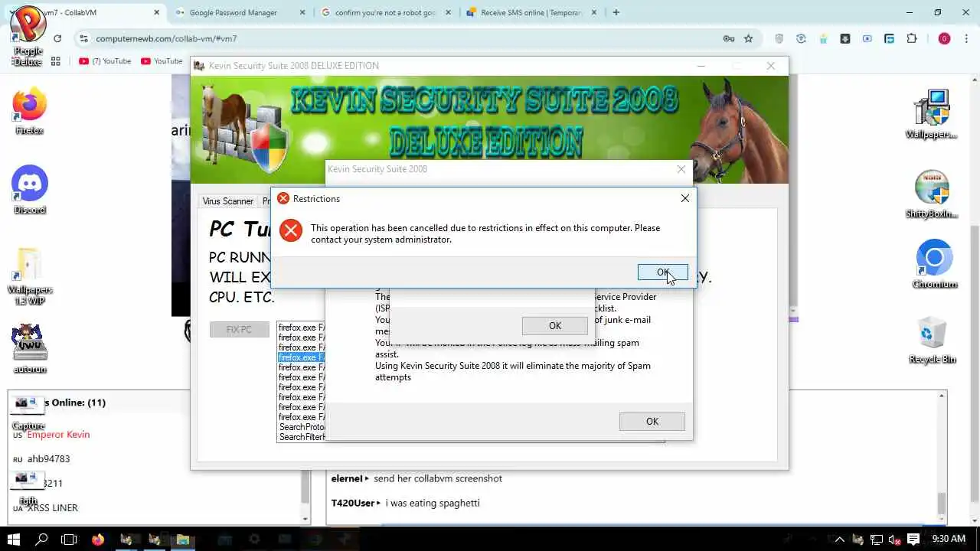
Task: Click the 9:30 AM taskbar clock
Action: (x=949, y=540)
